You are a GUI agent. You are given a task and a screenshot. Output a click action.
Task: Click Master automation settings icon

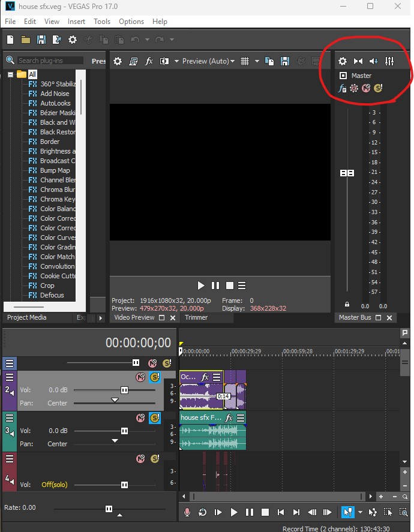coord(354,89)
